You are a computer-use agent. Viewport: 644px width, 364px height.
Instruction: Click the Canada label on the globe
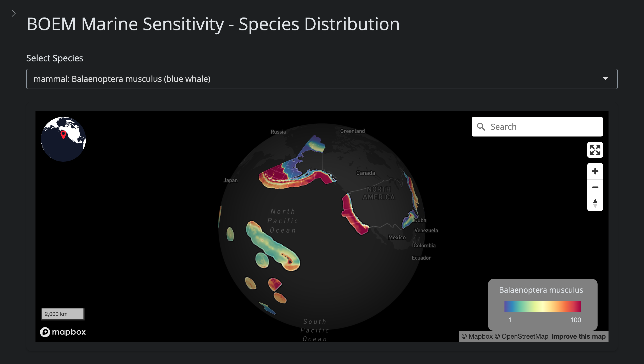click(365, 173)
